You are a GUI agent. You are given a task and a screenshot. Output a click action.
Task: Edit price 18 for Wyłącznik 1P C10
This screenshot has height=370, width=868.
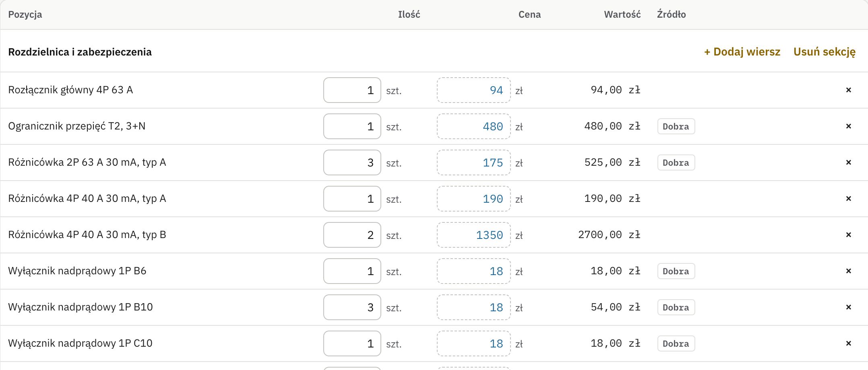point(474,343)
